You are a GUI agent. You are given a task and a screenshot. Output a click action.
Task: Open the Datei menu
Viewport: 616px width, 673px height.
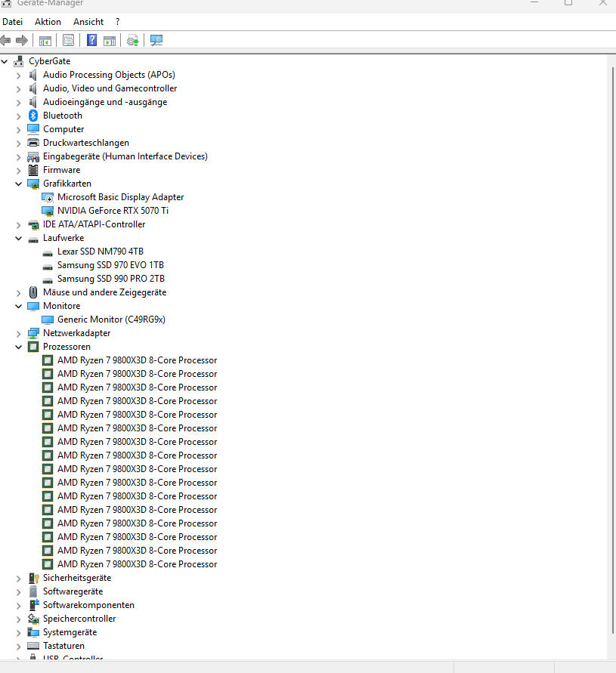12,22
